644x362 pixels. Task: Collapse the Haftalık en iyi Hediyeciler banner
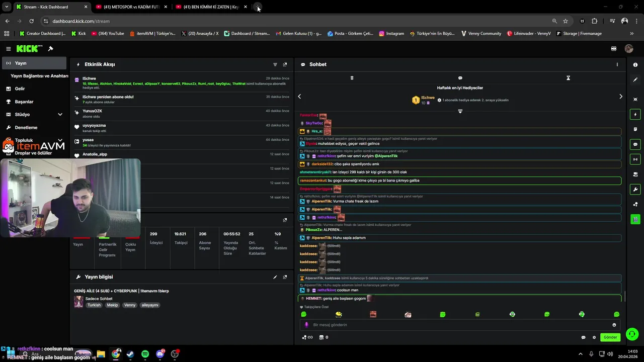(x=460, y=111)
